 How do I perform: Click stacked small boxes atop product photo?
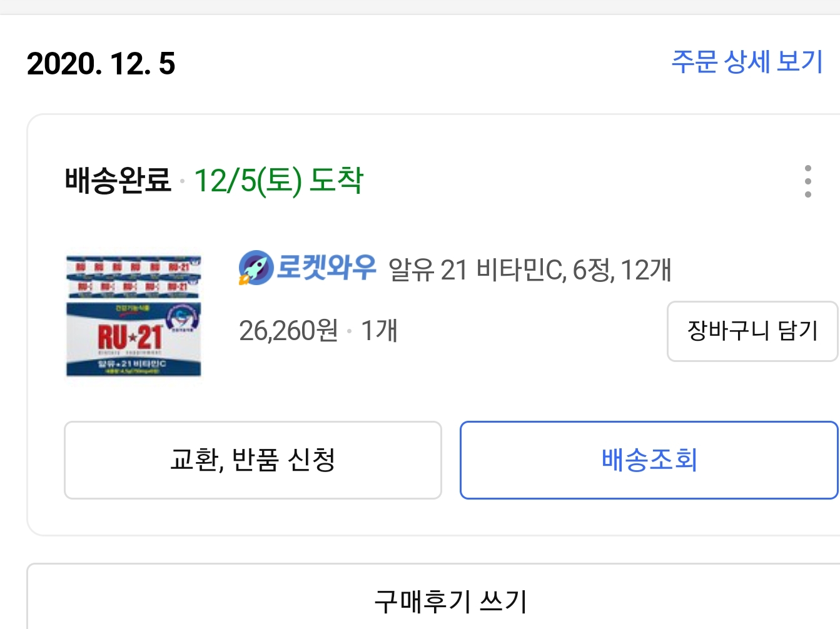134,276
